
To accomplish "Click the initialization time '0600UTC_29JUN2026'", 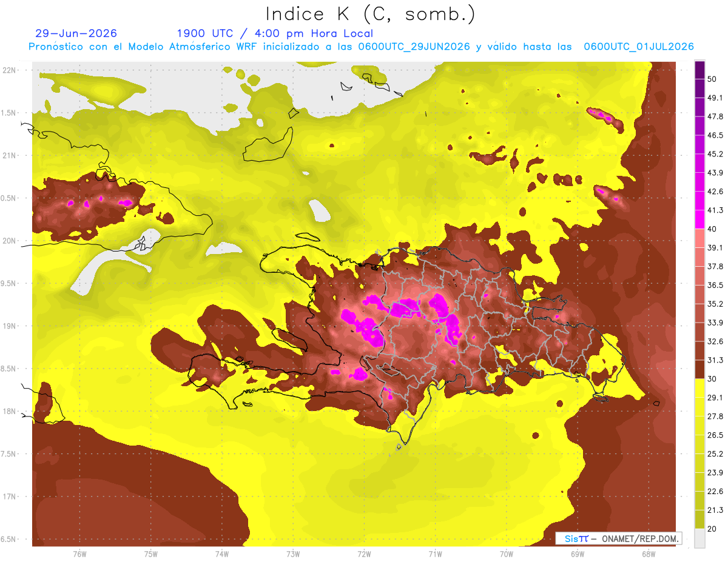I will [x=414, y=47].
